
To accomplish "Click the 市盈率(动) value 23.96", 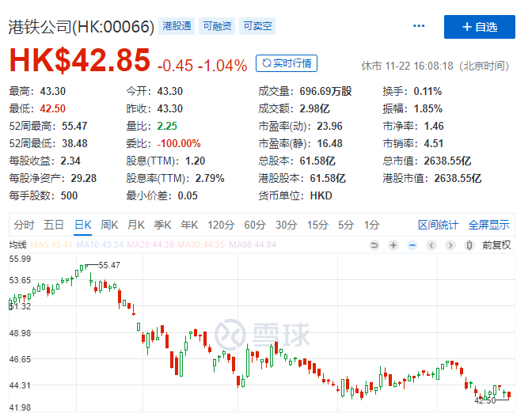I will [x=329, y=126].
